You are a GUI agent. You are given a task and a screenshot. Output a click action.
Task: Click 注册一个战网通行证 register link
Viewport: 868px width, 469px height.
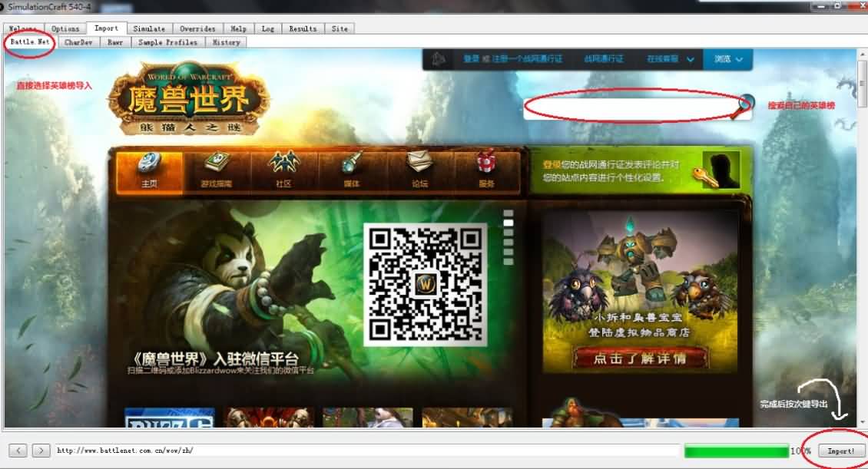(x=526, y=59)
